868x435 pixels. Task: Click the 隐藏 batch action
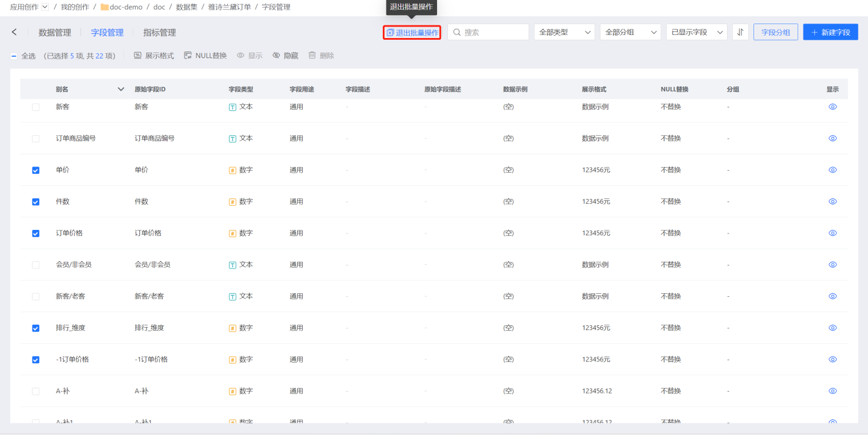(x=285, y=56)
